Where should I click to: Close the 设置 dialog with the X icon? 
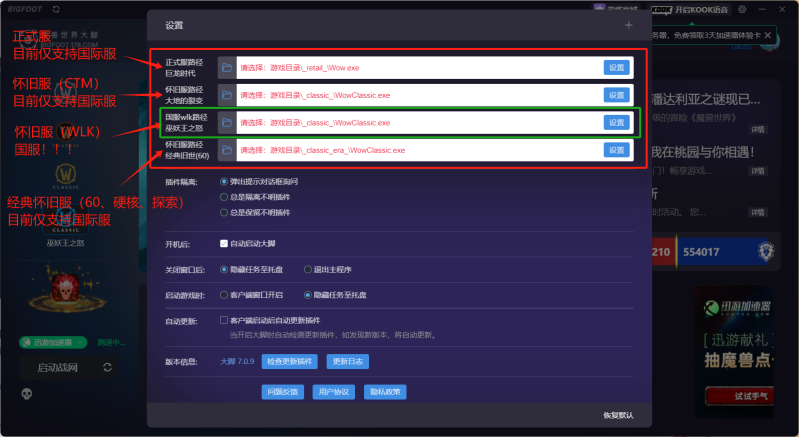(x=628, y=25)
